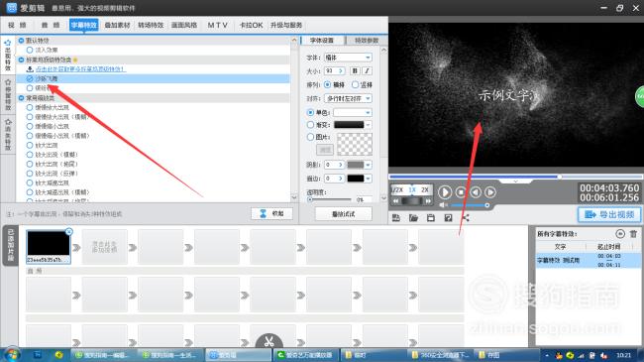Image resolution: width=644 pixels, height=362 pixels.
Task: Switch to the 特效参数 panel tab
Action: (366, 41)
